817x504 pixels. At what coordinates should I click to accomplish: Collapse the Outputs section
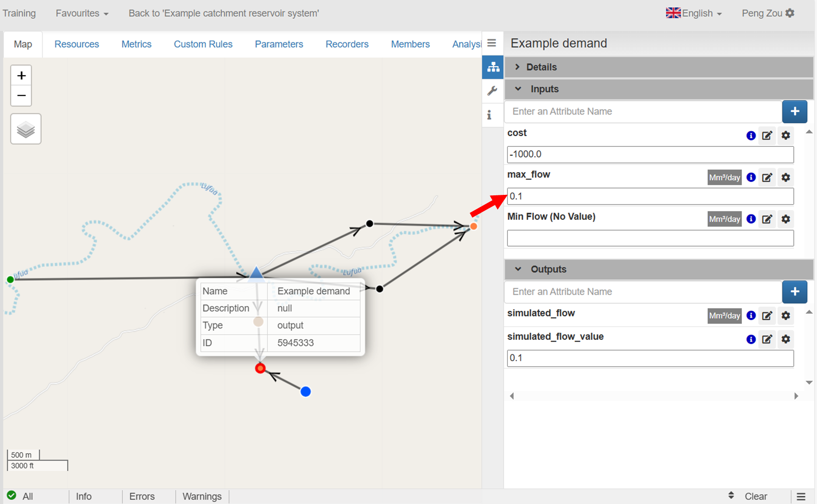click(548, 269)
